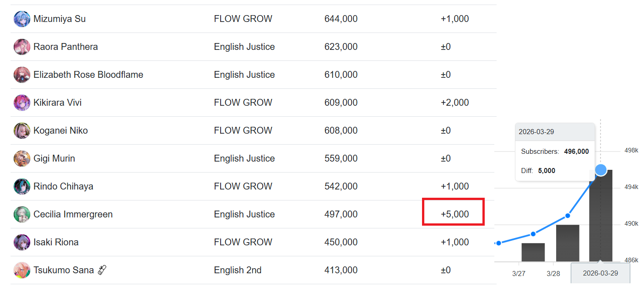This screenshot has height=287, width=644.
Task: Click the 3/27 axis label
Action: tap(519, 273)
